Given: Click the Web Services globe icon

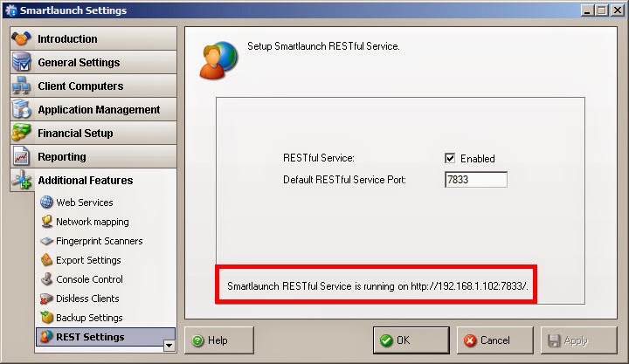Looking at the screenshot, I should tap(46, 202).
